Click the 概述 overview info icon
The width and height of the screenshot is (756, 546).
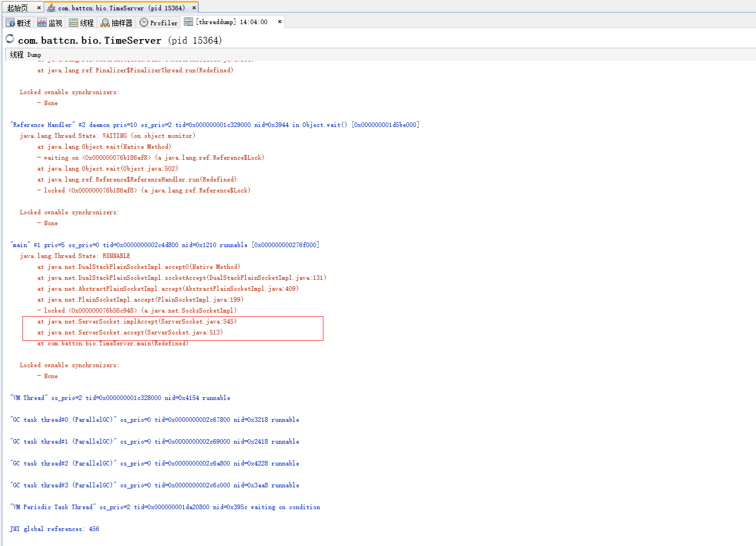[x=10, y=22]
